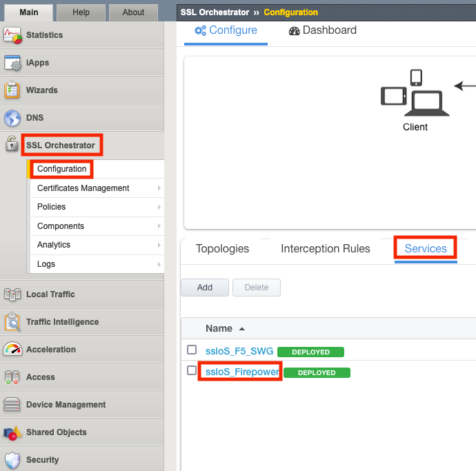Click the DEPLOYED badge next to ssloS_F5_SWG
Screen dimensions: 476x471
point(310,352)
